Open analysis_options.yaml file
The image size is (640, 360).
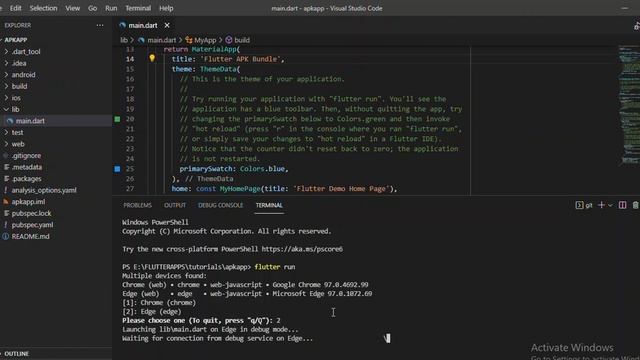click(44, 190)
